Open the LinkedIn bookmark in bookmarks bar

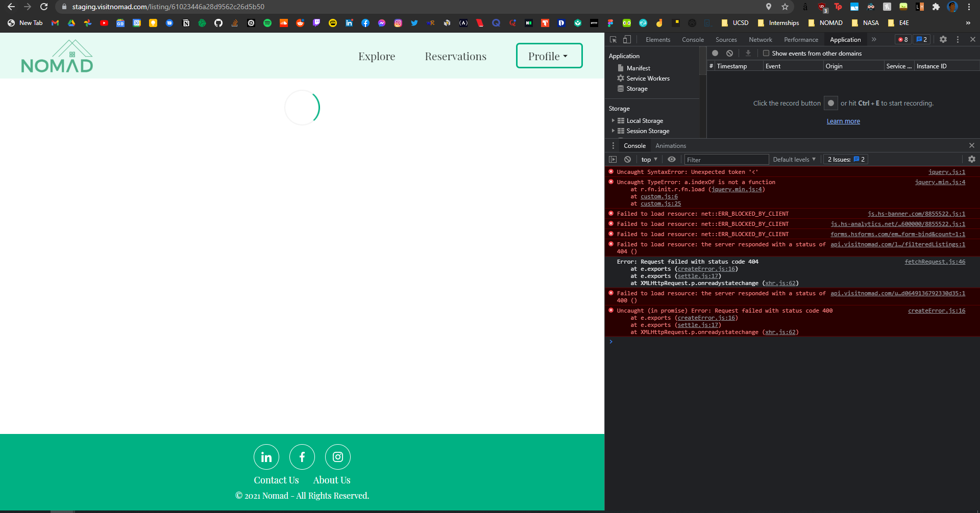[349, 23]
